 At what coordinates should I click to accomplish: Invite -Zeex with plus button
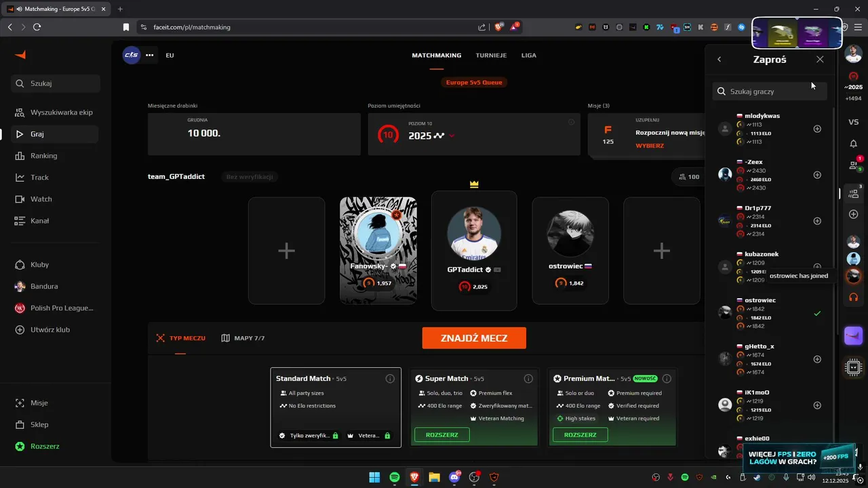coord(817,175)
